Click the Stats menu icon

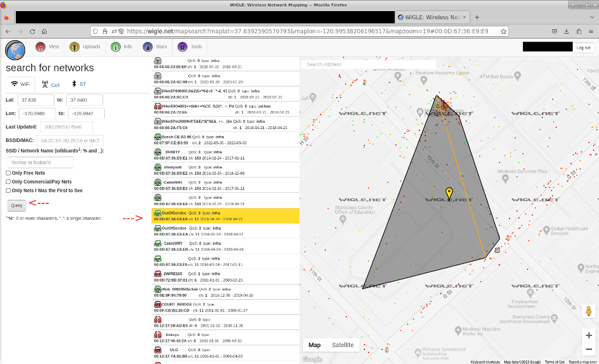tap(149, 47)
